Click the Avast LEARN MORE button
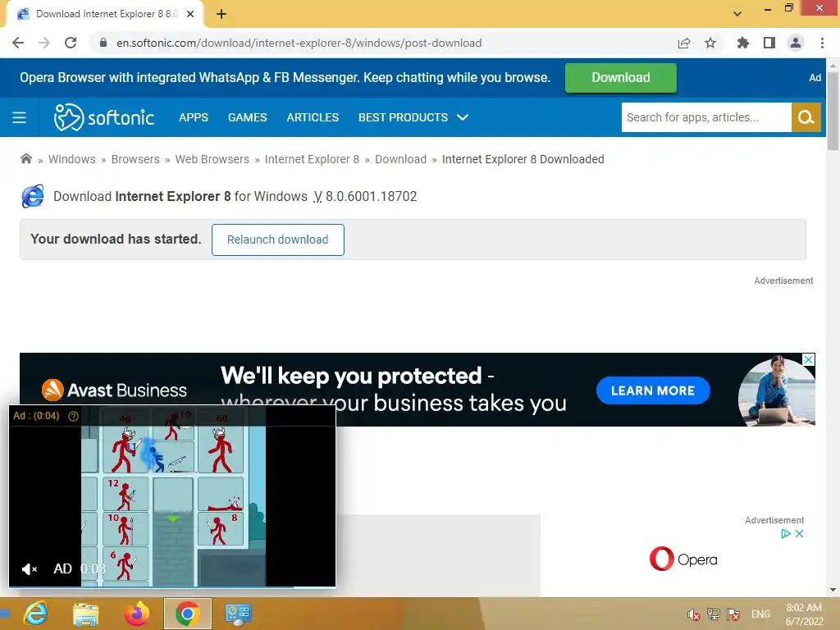This screenshot has width=840, height=630. click(x=653, y=390)
